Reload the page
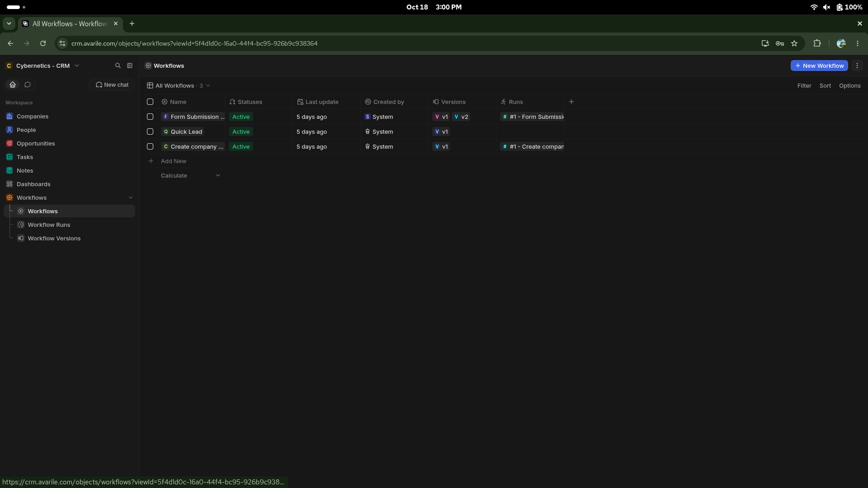868x488 pixels. 43,43
